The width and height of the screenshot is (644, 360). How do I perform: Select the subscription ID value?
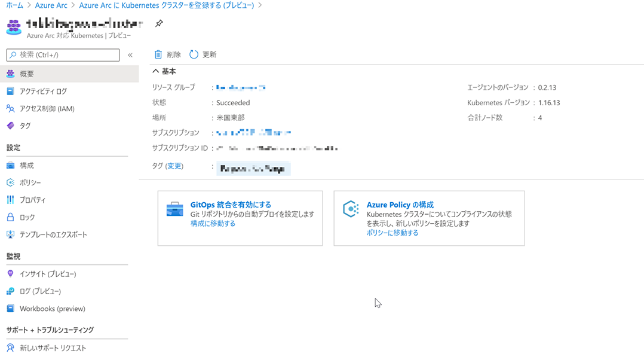point(277,148)
